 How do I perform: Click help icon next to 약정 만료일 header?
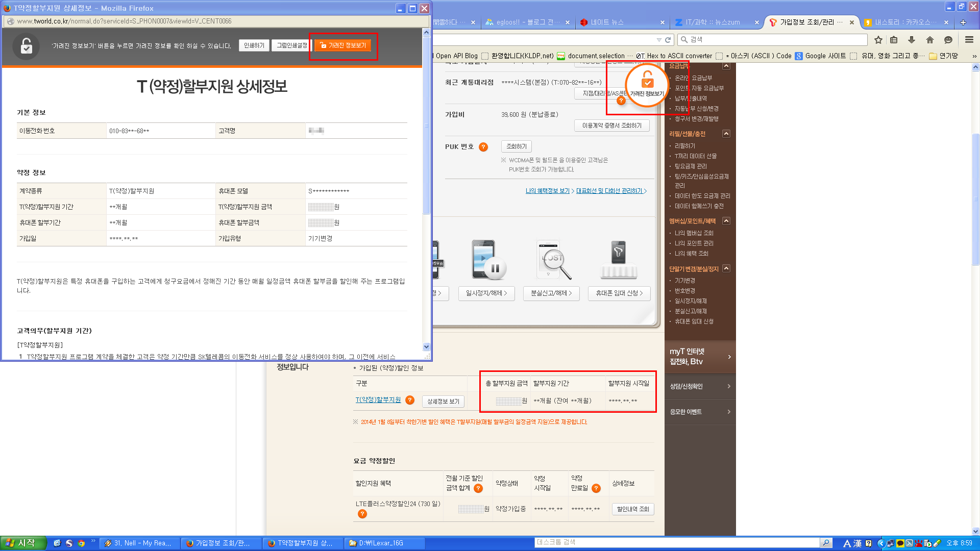point(596,488)
